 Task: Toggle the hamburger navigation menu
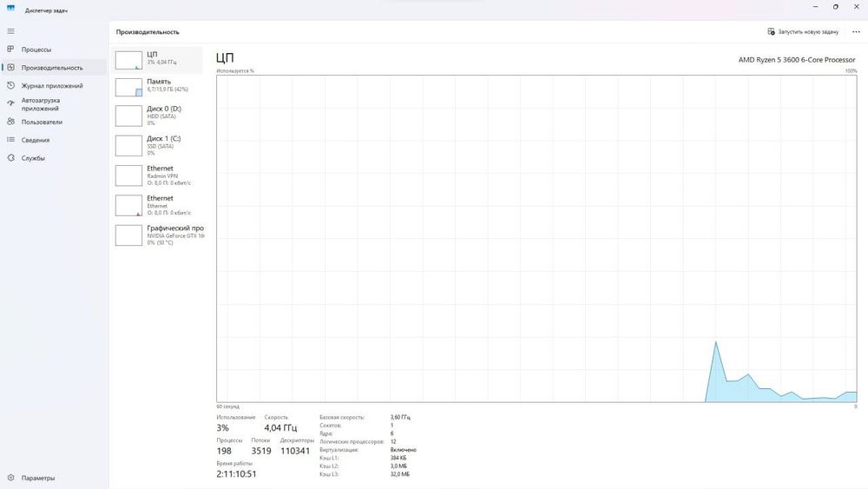tap(10, 31)
